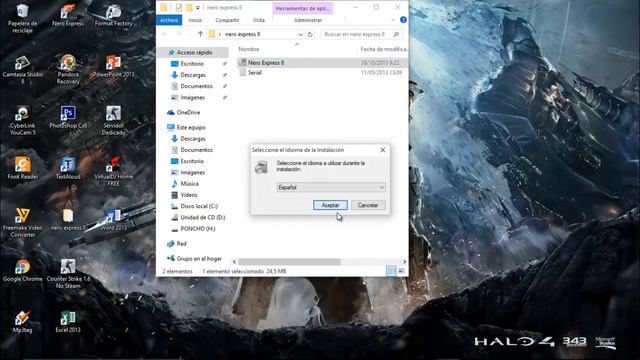Image resolution: width=640 pixels, height=360 pixels.
Task: Select the Nero Express 8 file row
Action: 322,63
